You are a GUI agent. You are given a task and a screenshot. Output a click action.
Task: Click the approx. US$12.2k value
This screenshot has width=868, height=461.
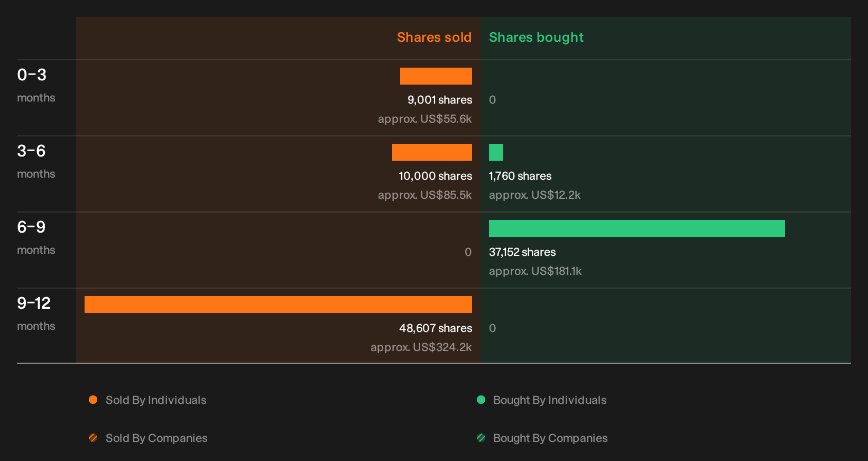click(534, 195)
